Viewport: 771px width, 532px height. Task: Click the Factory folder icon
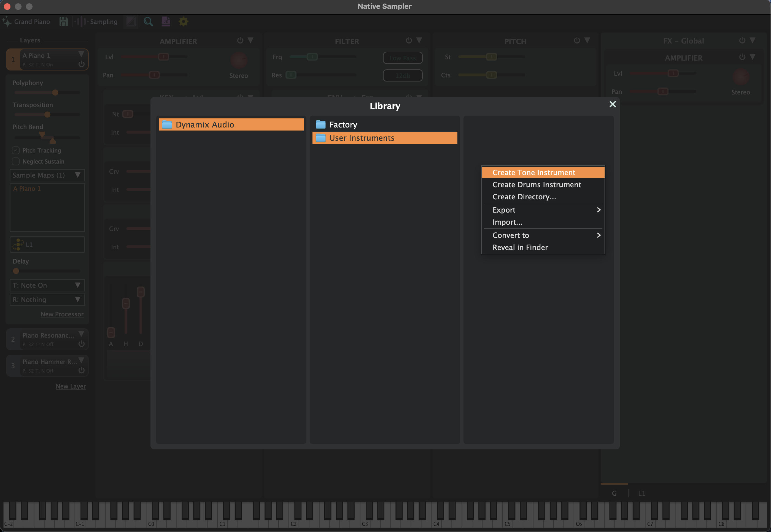click(x=320, y=125)
